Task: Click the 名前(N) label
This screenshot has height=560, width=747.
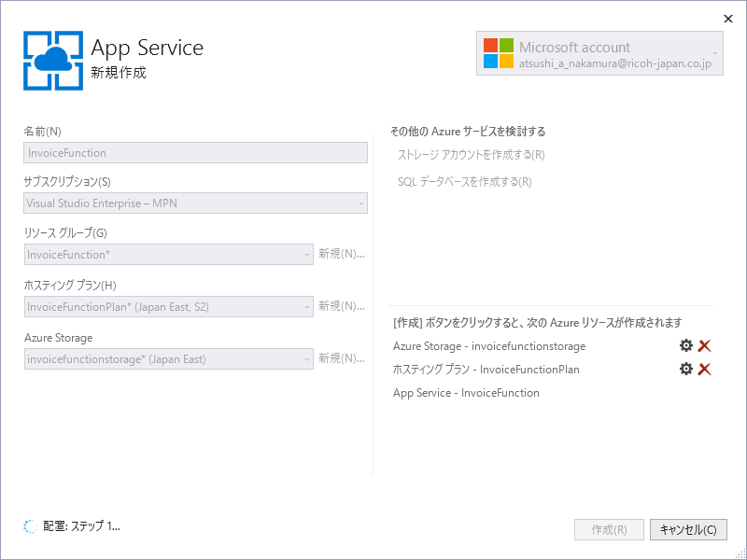Action: 42,132
